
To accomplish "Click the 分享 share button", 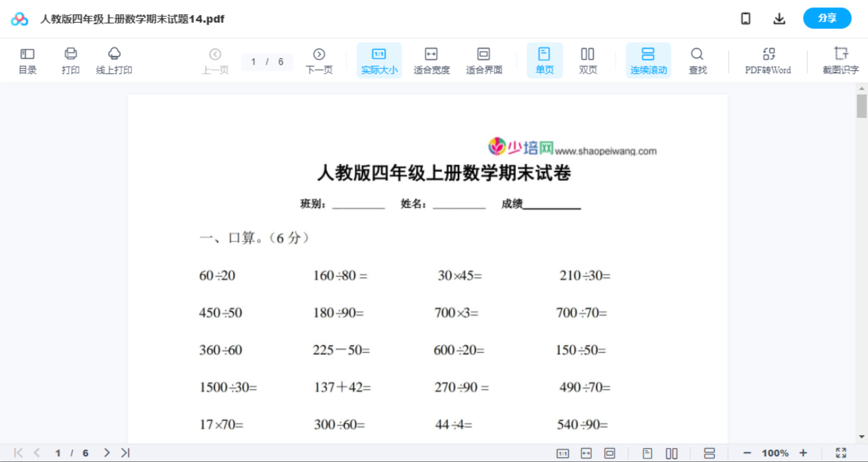I will [x=827, y=18].
